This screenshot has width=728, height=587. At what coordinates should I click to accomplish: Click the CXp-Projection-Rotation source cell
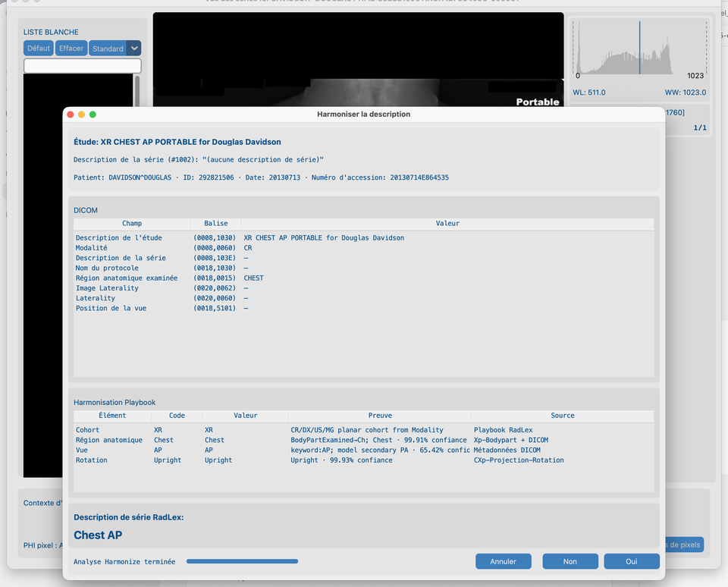[x=519, y=460]
